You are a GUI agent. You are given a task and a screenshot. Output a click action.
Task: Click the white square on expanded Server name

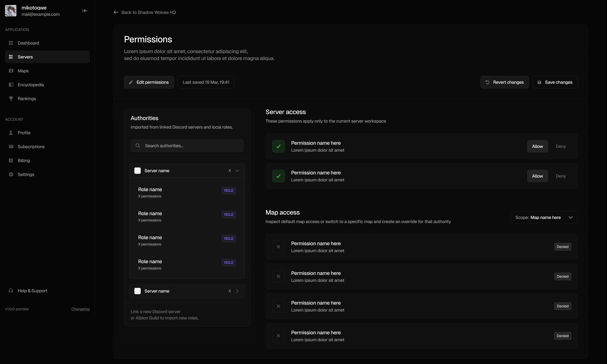pyautogui.click(x=137, y=171)
